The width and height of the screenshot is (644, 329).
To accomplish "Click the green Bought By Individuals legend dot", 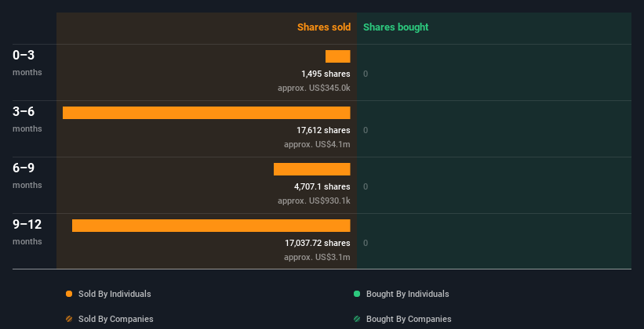I will pyautogui.click(x=357, y=294).
